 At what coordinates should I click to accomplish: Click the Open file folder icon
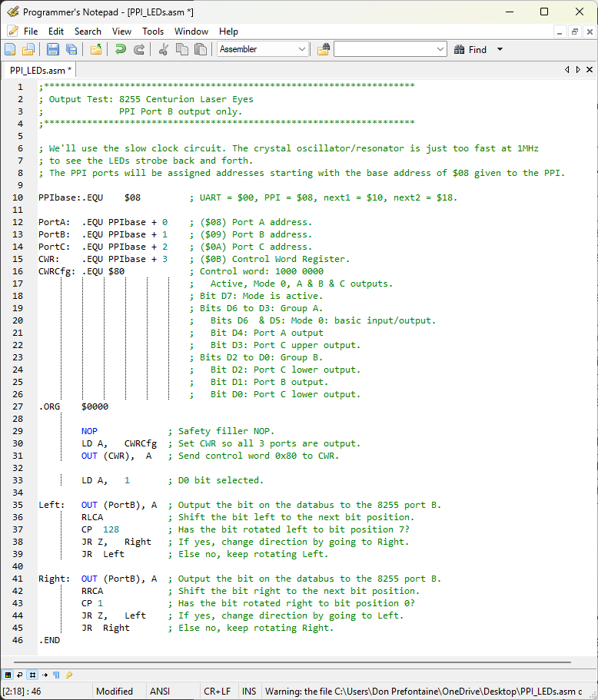coord(28,49)
